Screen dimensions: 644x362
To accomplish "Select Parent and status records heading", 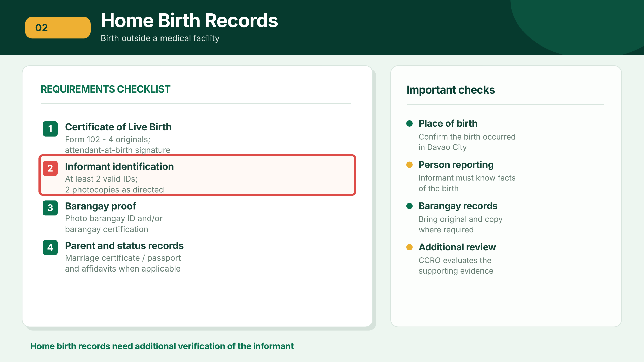I will coord(124,246).
